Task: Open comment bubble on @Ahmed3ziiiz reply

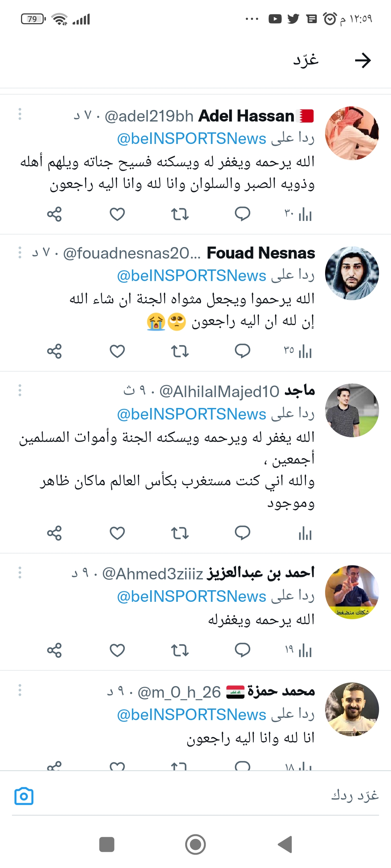Action: click(x=243, y=650)
